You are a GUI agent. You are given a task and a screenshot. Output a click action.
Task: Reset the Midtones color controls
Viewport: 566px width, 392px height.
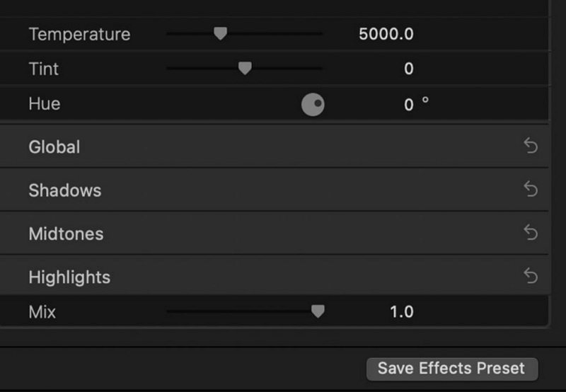point(531,233)
